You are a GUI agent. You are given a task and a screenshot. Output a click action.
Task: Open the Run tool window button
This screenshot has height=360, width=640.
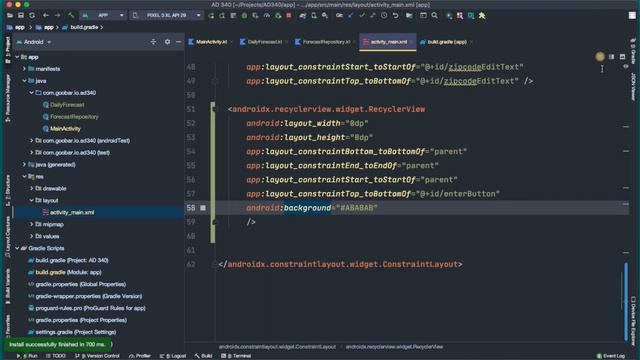(x=27, y=356)
